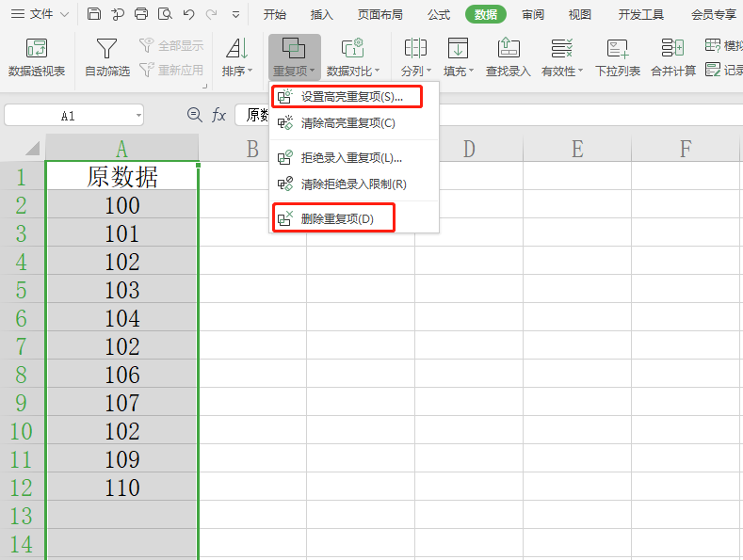Select cell A7 containing 102
Image resolution: width=743 pixels, height=560 pixels.
[121, 346]
